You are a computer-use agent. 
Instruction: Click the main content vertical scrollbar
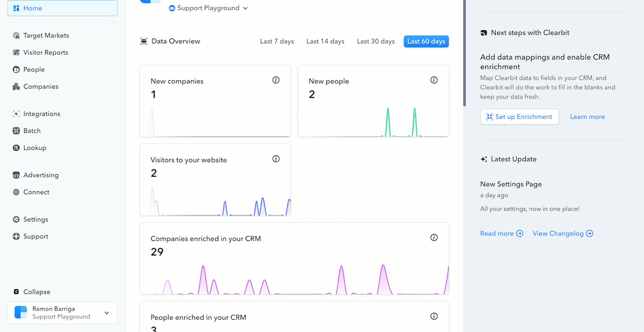coord(464,53)
